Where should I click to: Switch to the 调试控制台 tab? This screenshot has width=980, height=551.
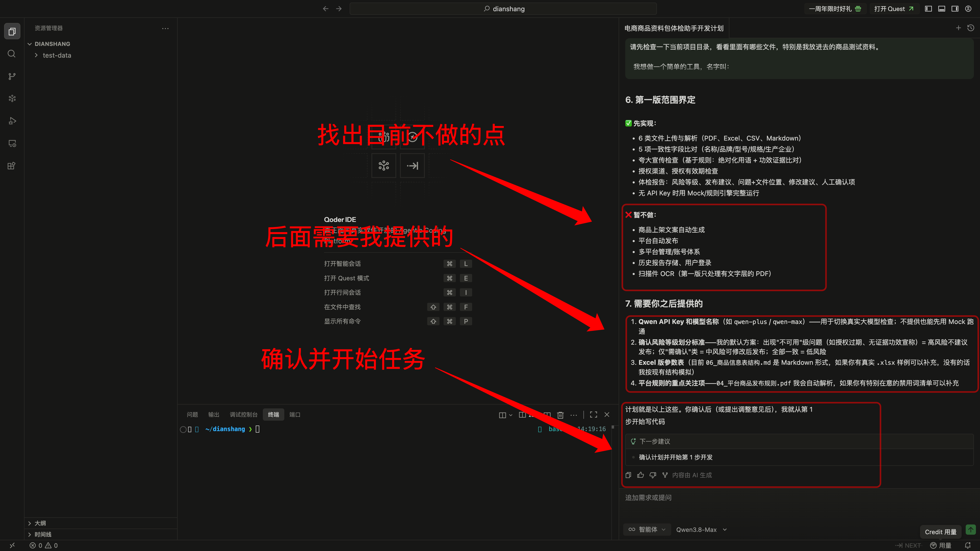(243, 415)
